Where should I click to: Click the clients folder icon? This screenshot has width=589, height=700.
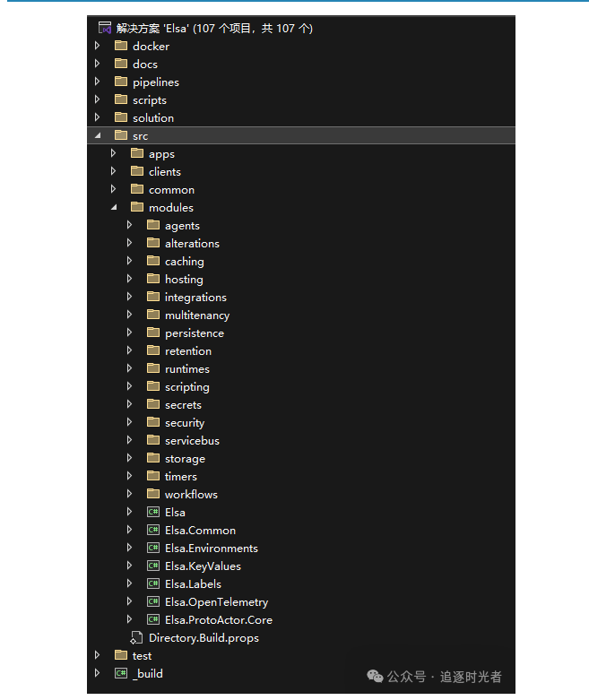coord(137,171)
